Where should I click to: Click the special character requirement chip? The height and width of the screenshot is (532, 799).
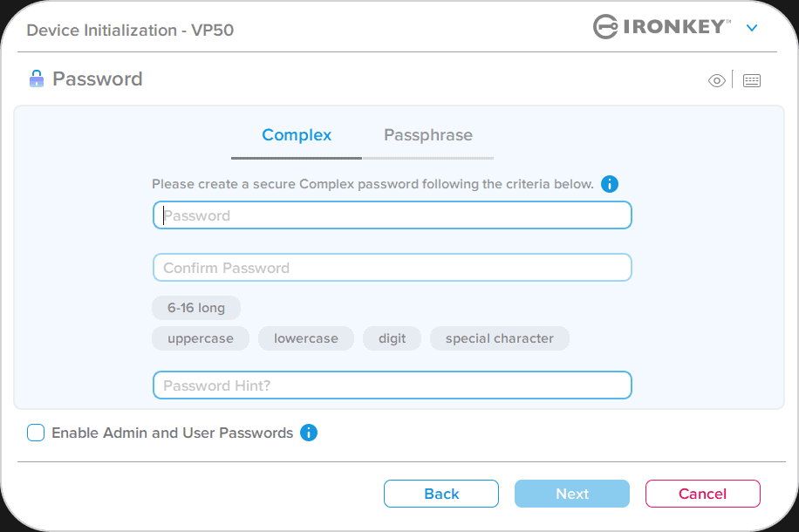click(x=499, y=338)
